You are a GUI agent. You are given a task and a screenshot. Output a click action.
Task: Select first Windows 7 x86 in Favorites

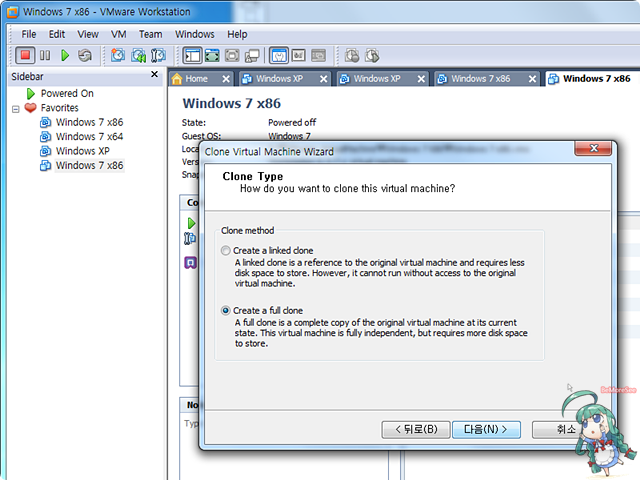click(x=82, y=122)
